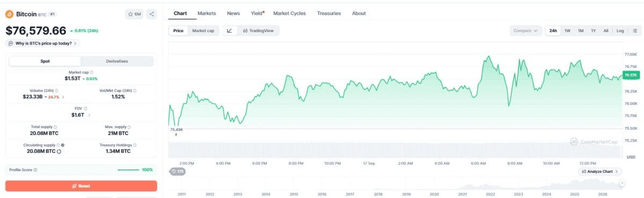This screenshot has width=644, height=198.
Task: Switch to TradingView chart mode
Action: (x=258, y=31)
